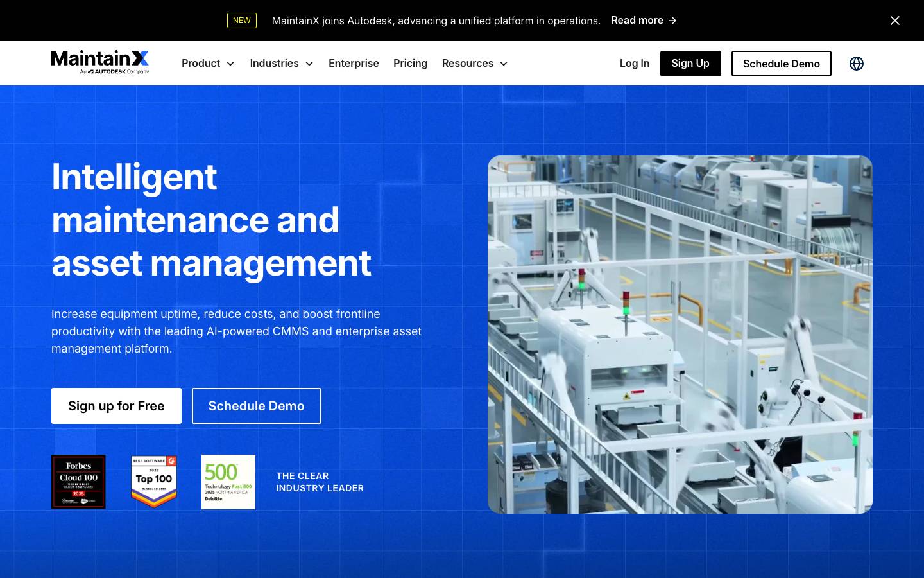Click the Intelligent maintenance headline text
The width and height of the screenshot is (924, 578).
tap(212, 220)
